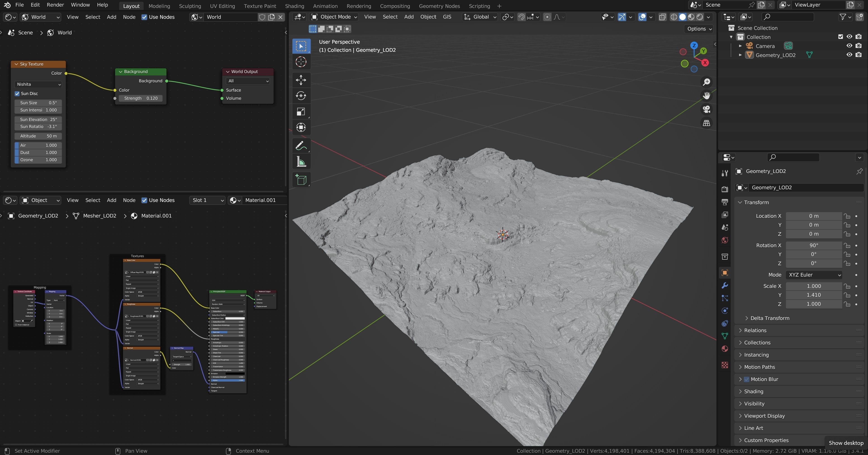
Task: Select the Annotate pencil tool
Action: point(301,146)
